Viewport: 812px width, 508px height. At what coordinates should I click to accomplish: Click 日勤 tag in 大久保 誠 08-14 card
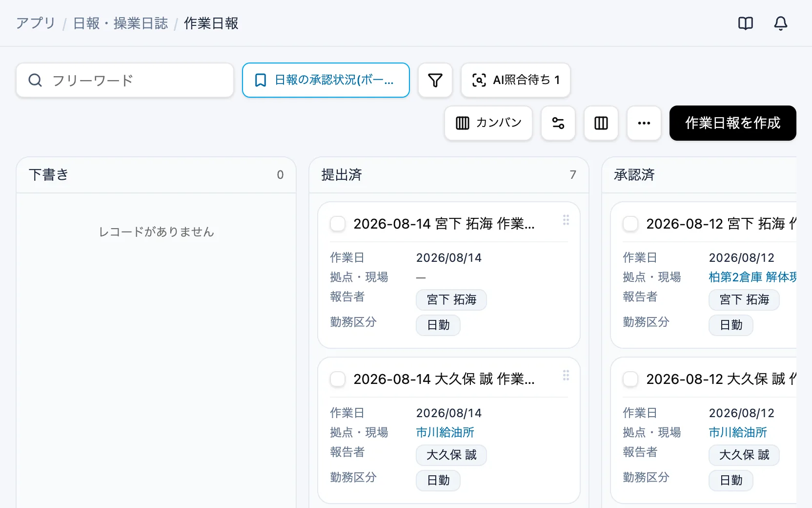438,481
